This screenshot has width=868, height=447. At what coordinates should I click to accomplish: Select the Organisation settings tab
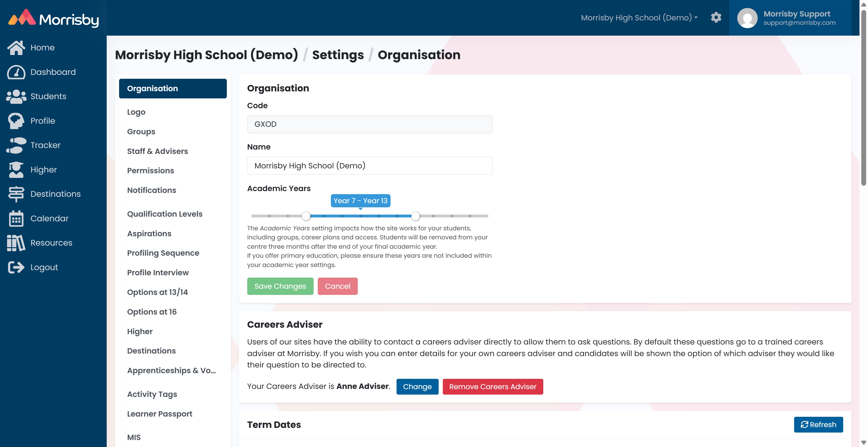(173, 89)
